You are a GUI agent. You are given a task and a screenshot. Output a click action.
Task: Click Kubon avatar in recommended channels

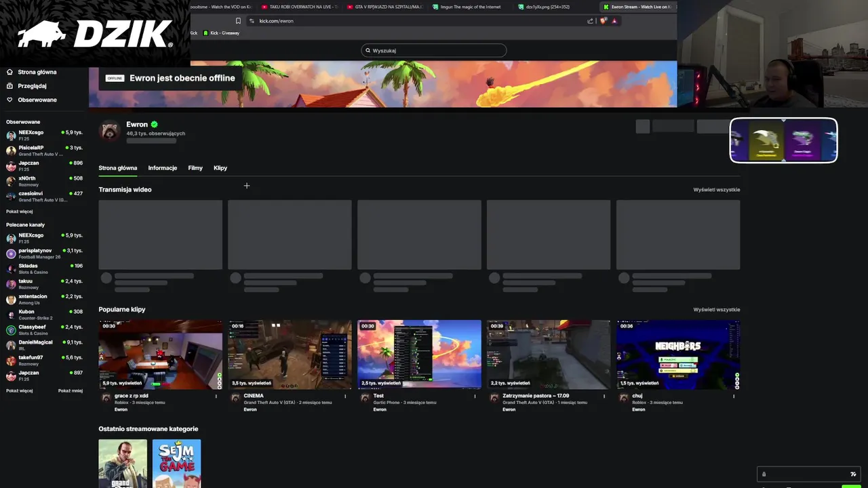click(11, 314)
